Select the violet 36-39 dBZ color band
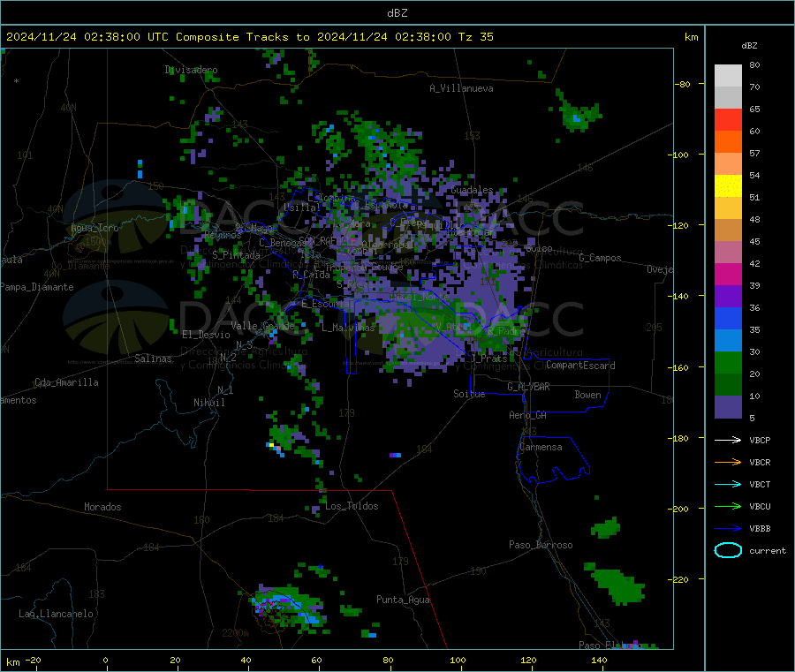The image size is (795, 672). click(x=728, y=297)
